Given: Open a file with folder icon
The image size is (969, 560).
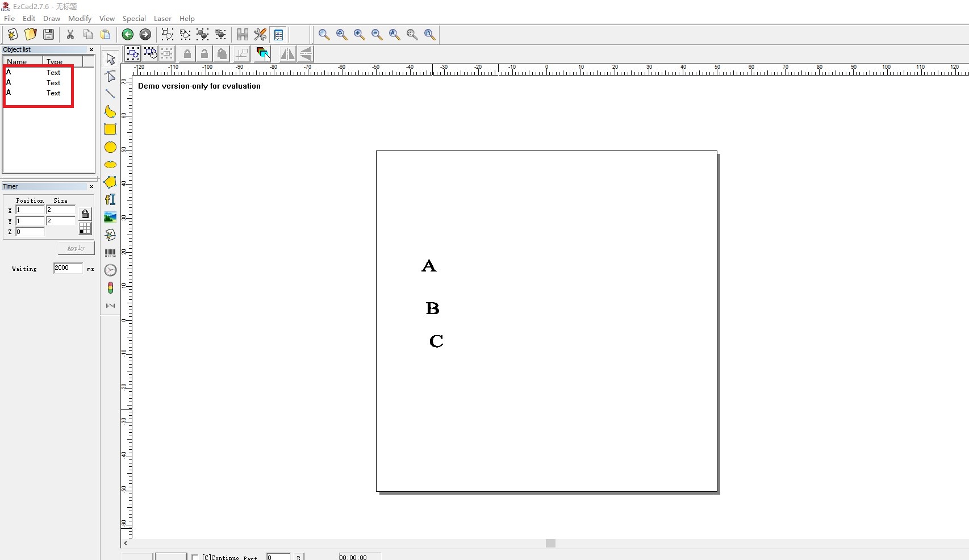Looking at the screenshot, I should point(31,35).
